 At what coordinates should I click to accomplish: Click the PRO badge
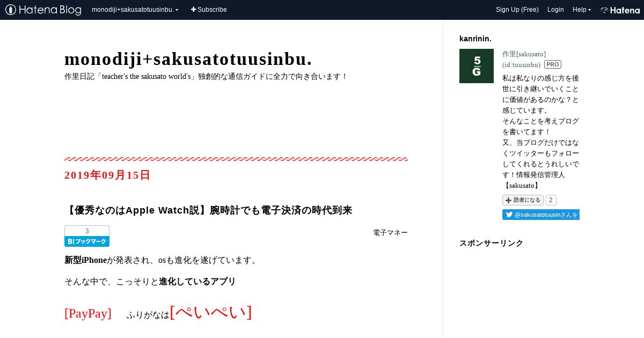[x=553, y=64]
